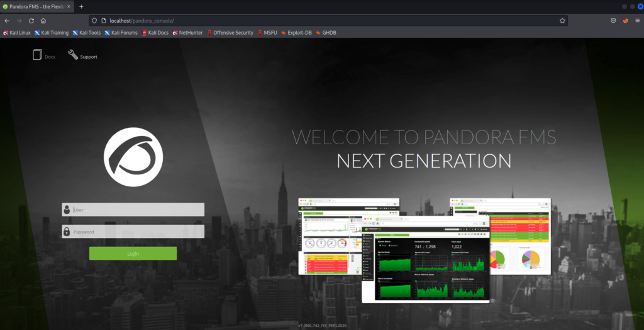Click the NEXT GENERATION heading

424,161
